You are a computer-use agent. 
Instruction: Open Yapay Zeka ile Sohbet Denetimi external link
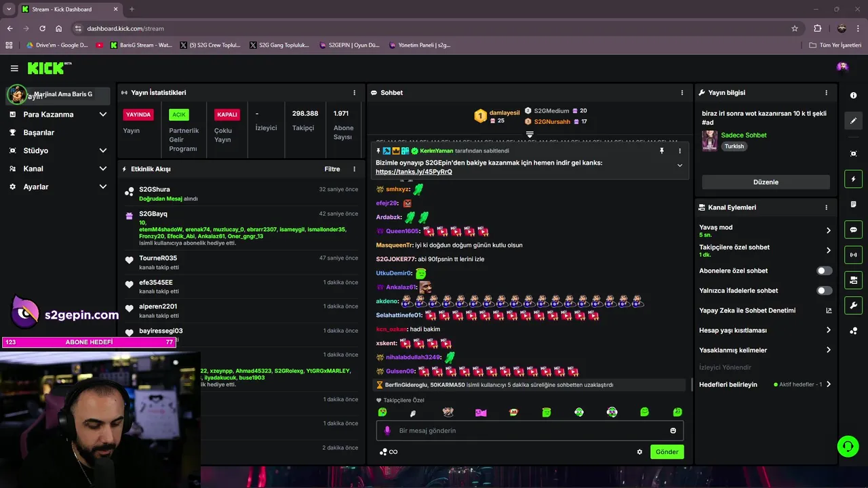829,310
